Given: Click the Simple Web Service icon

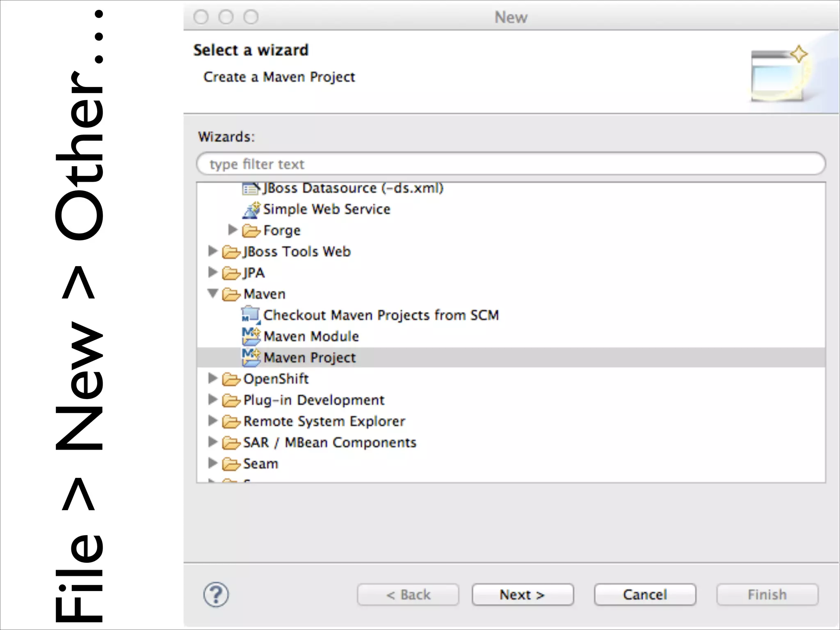Looking at the screenshot, I should click(251, 210).
